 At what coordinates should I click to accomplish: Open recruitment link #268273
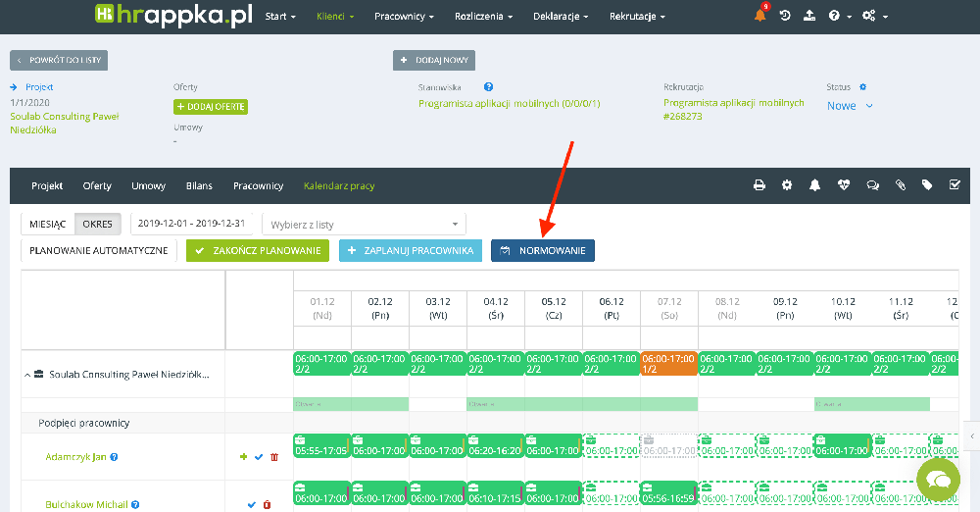point(734,109)
